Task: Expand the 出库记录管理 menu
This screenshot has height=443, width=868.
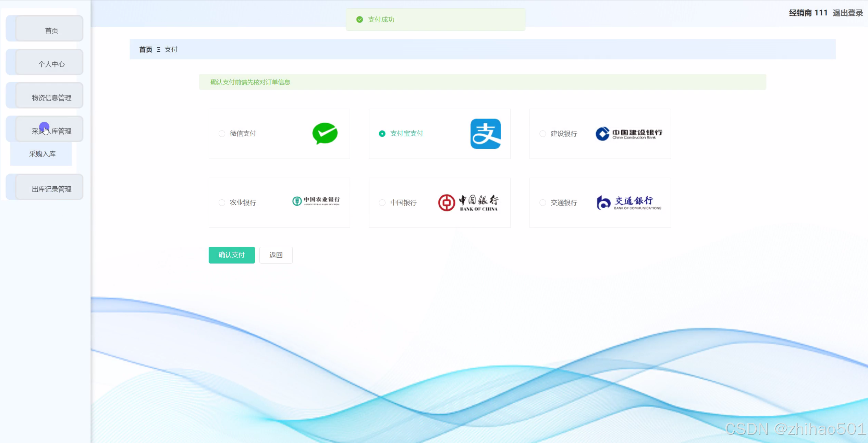Action: coord(51,189)
